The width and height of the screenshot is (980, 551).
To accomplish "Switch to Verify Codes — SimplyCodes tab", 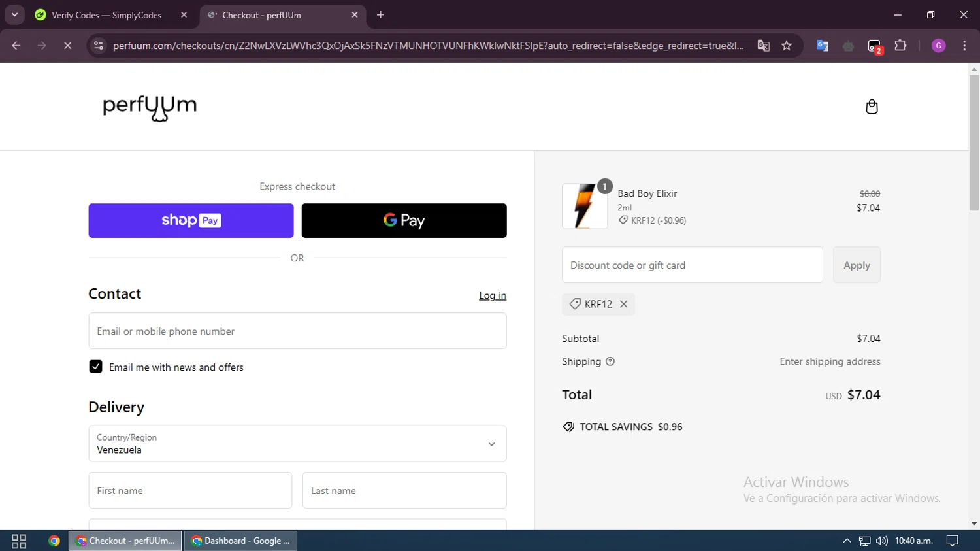I will 106,15.
